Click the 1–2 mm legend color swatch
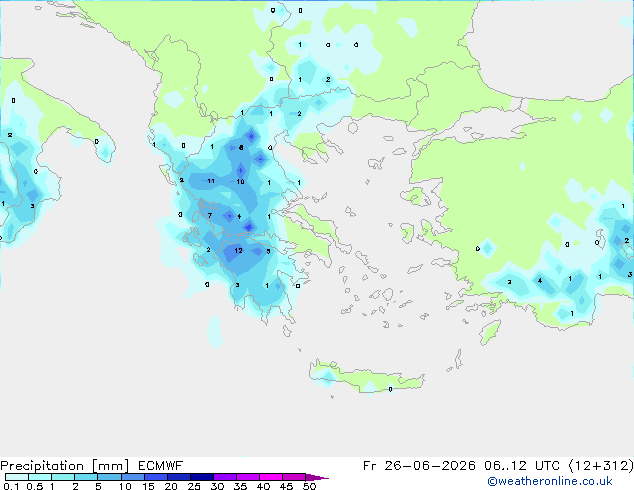Viewport: 634px width, 490px height. pyautogui.click(x=63, y=477)
